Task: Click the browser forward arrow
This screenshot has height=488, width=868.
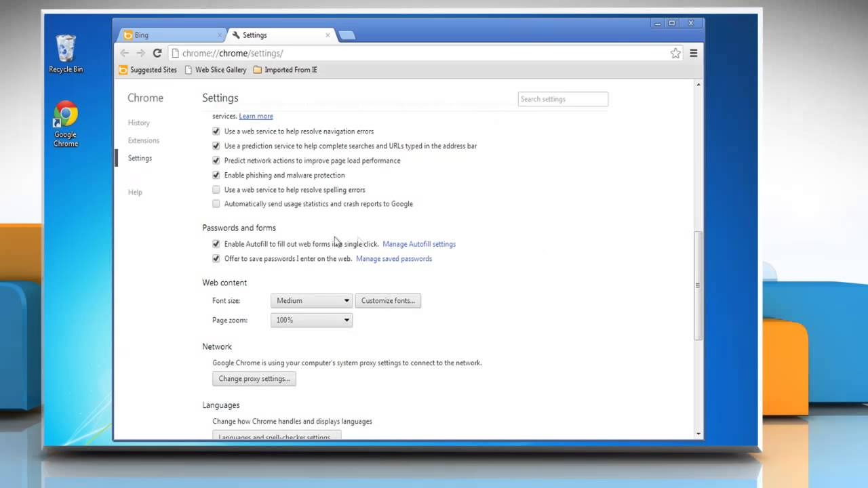Action: [140, 53]
